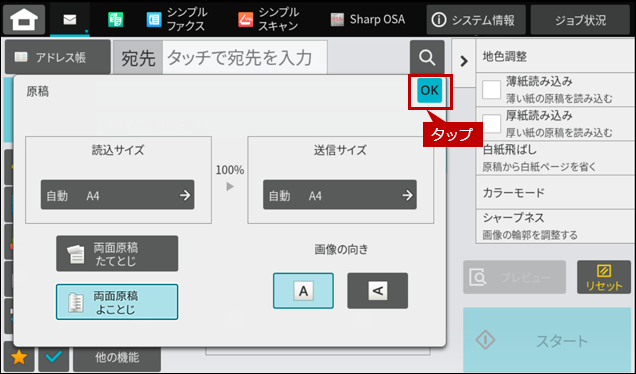Open シンプルファクス mode

(177, 19)
